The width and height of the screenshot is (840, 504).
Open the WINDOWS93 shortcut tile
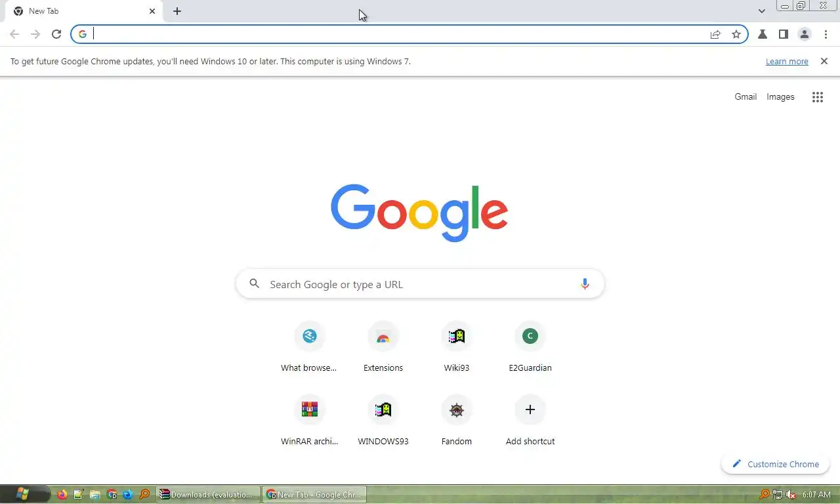tap(383, 420)
